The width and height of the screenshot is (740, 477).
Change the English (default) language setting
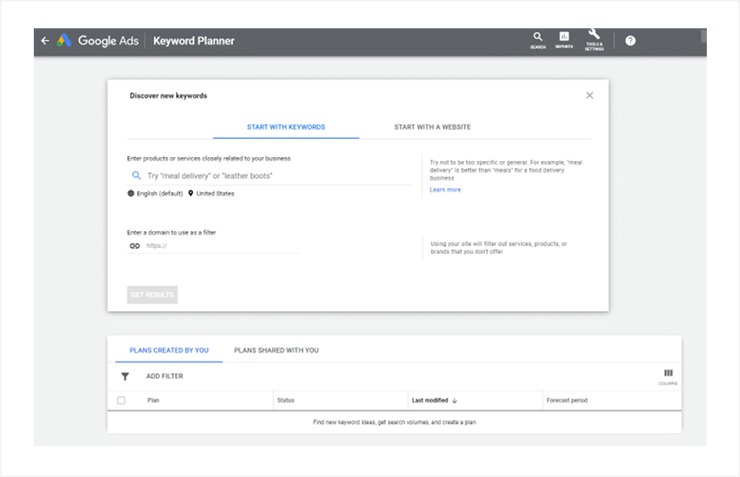tap(155, 193)
